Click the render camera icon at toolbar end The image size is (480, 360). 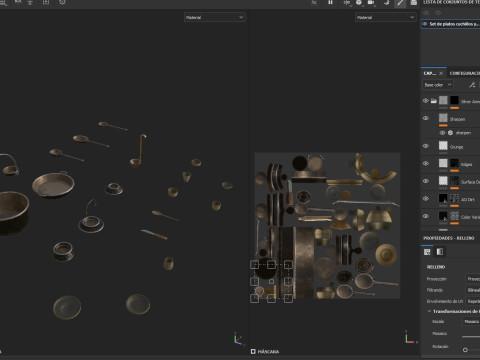coord(414,2)
